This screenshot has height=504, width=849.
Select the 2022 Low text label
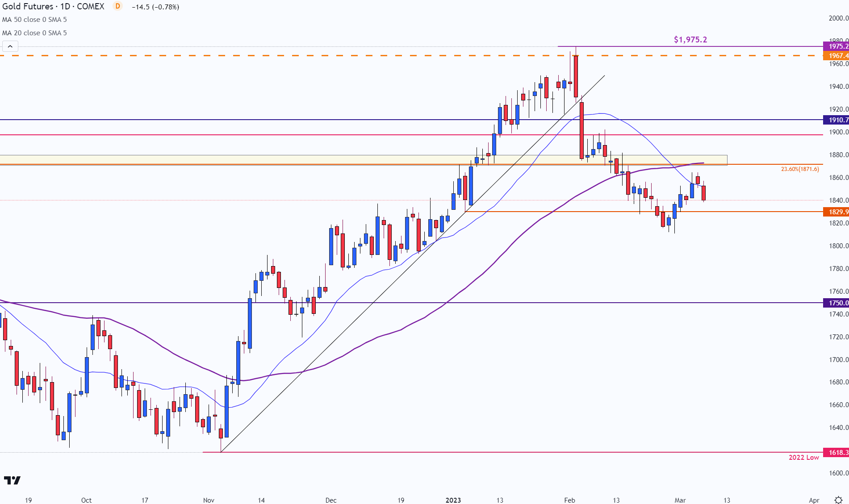(x=804, y=458)
